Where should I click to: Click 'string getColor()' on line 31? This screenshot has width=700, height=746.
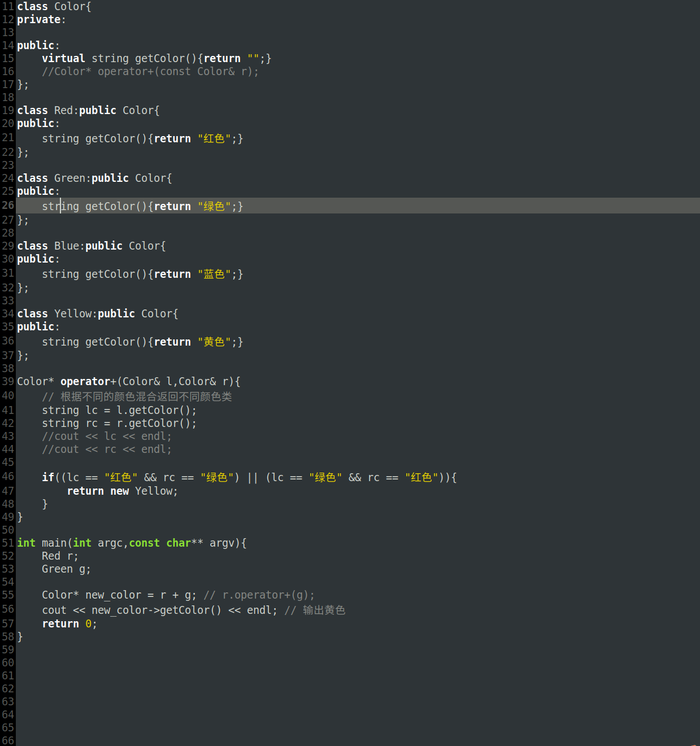[x=94, y=274]
